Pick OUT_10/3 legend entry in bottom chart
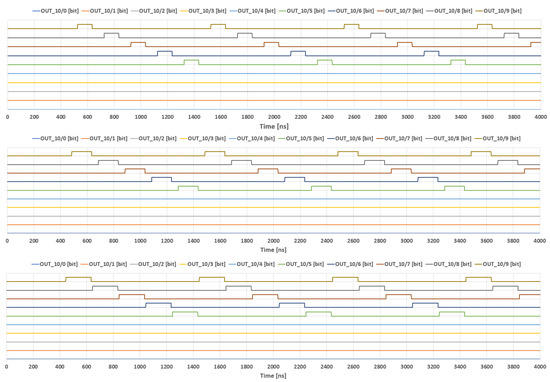The image size is (550, 382). pyautogui.click(x=202, y=264)
